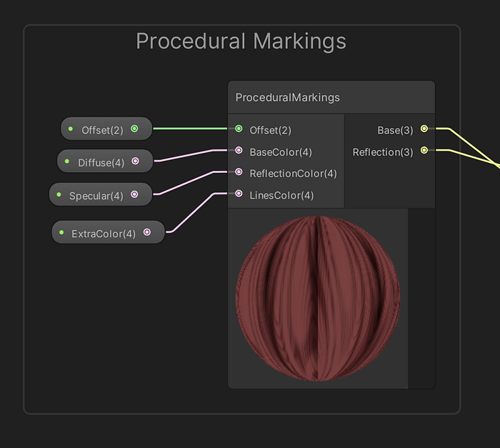Click the ExtraColor(4) property node output port
This screenshot has height=448, width=500.
click(146, 232)
